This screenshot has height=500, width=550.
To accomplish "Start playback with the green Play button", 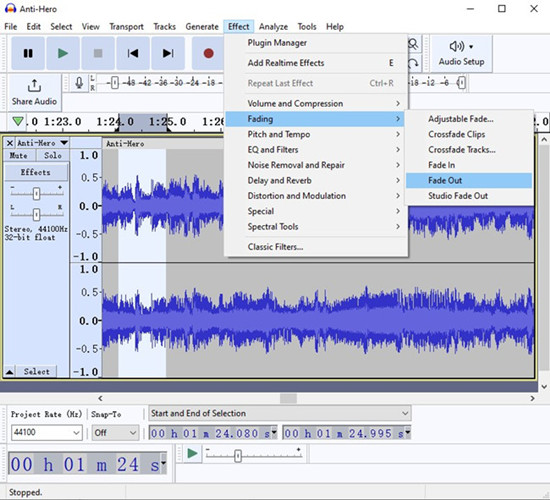I will coord(63,53).
